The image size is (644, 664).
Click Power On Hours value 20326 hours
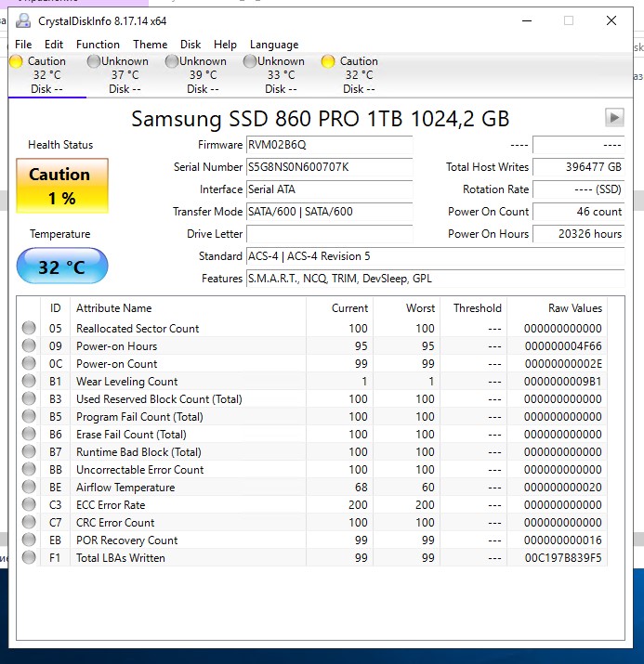click(578, 234)
